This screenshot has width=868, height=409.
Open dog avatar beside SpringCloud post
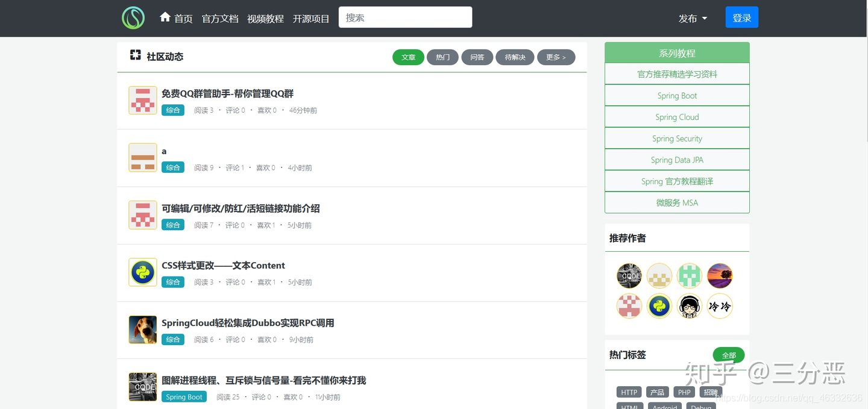(x=143, y=329)
